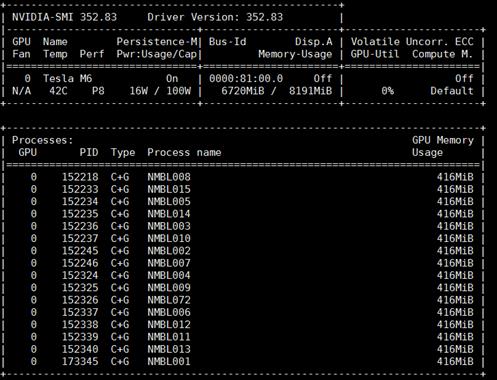
Task: Click process name NMBL072
Action: coord(169,300)
